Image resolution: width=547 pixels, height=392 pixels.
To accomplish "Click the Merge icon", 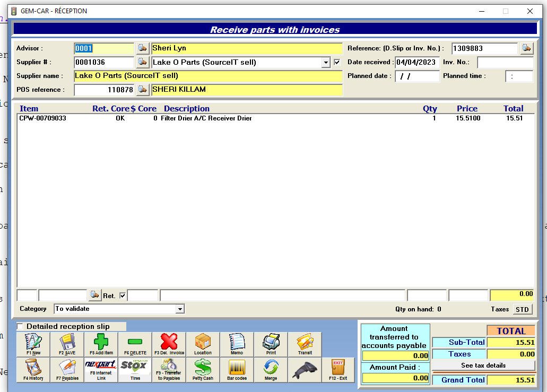I will click(271, 370).
